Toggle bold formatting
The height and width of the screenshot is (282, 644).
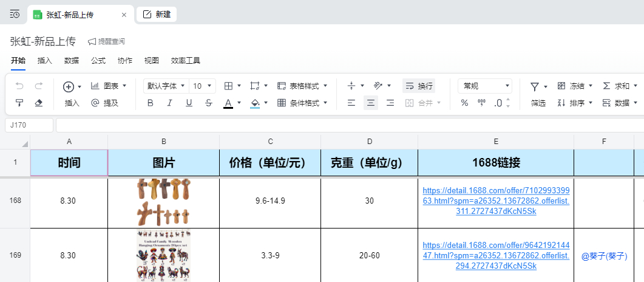(x=151, y=103)
